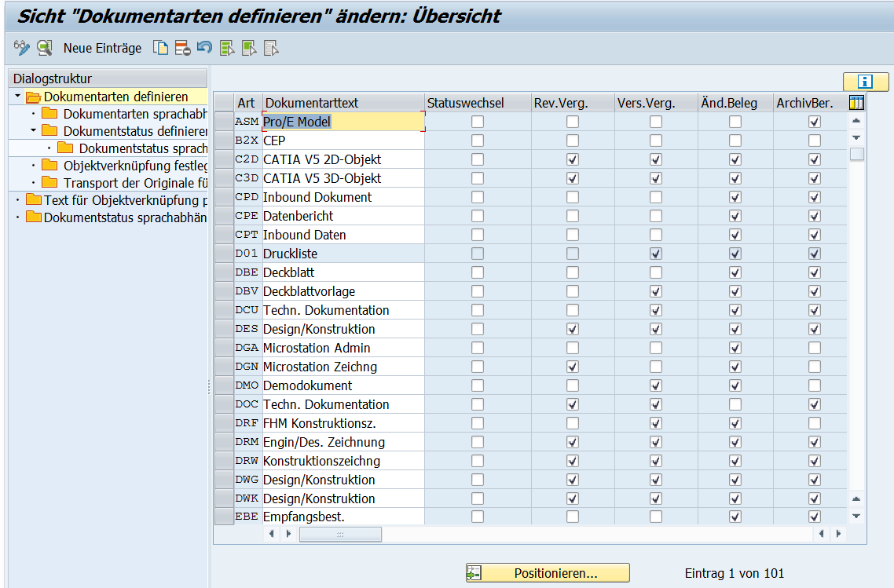894x588 pixels.
Task: Select Dokumentstatus sprach sub-entry in tree
Action: (143, 148)
